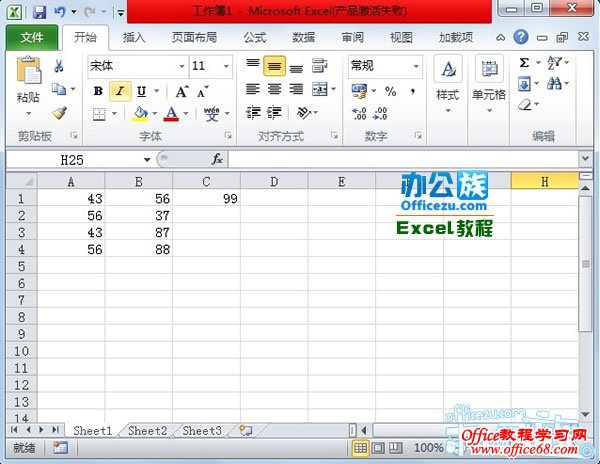Increase font size with large A icon
Screen dimensions: 600x464
(182, 92)
